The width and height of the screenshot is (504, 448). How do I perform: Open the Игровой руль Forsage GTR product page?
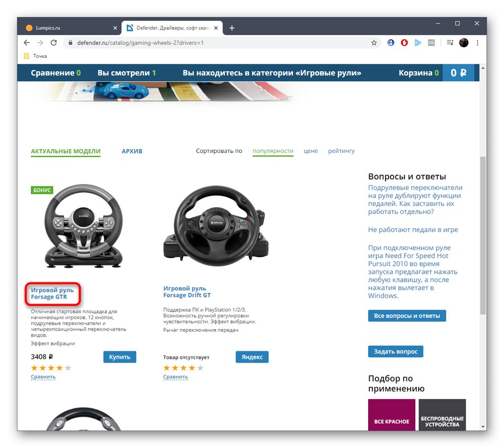(x=52, y=294)
